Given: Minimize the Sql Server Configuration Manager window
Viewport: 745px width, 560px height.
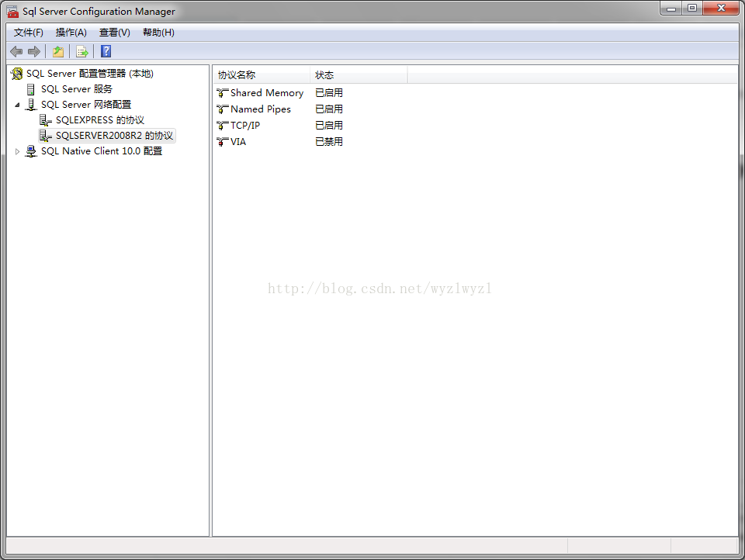Looking at the screenshot, I should [670, 8].
